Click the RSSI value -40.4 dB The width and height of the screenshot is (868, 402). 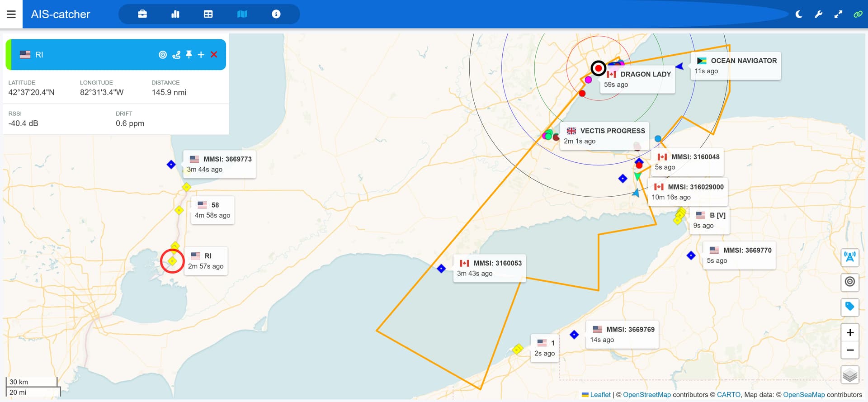click(23, 123)
